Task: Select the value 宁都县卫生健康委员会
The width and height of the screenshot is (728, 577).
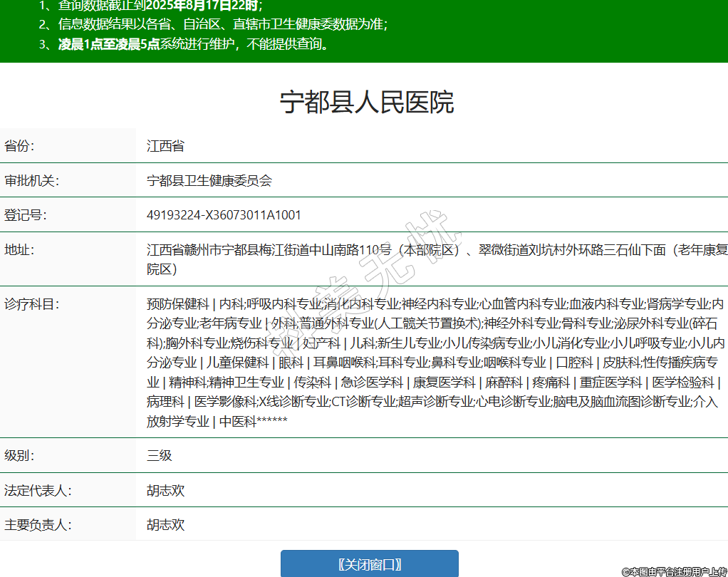Action: pyautogui.click(x=209, y=181)
